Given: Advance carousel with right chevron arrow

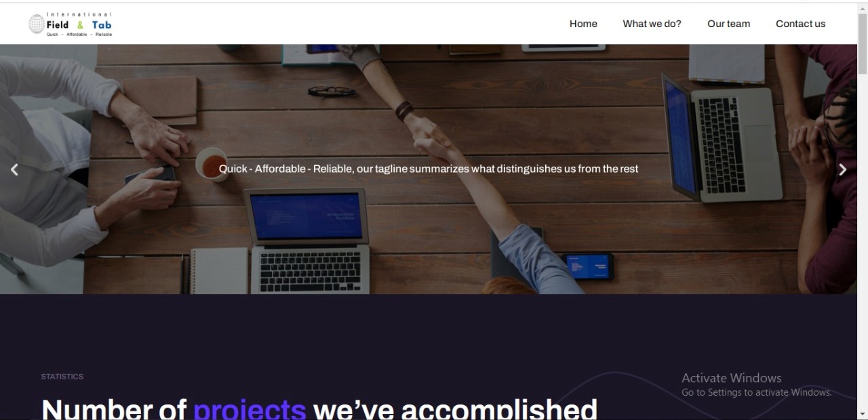Looking at the screenshot, I should coord(843,169).
